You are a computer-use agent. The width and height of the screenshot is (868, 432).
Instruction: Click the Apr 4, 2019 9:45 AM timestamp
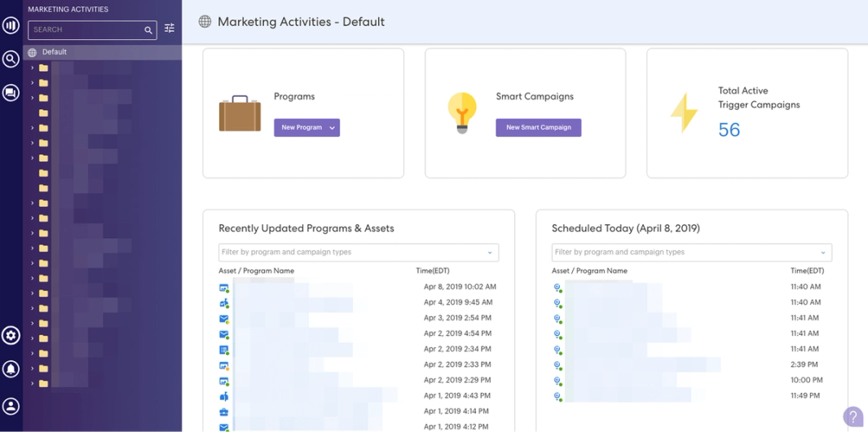(x=456, y=302)
